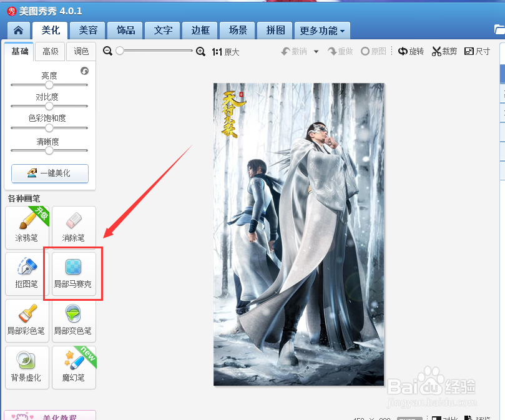The image size is (505, 420).
Task: Reset basic adjustments with the reset icon
Action: click(84, 71)
